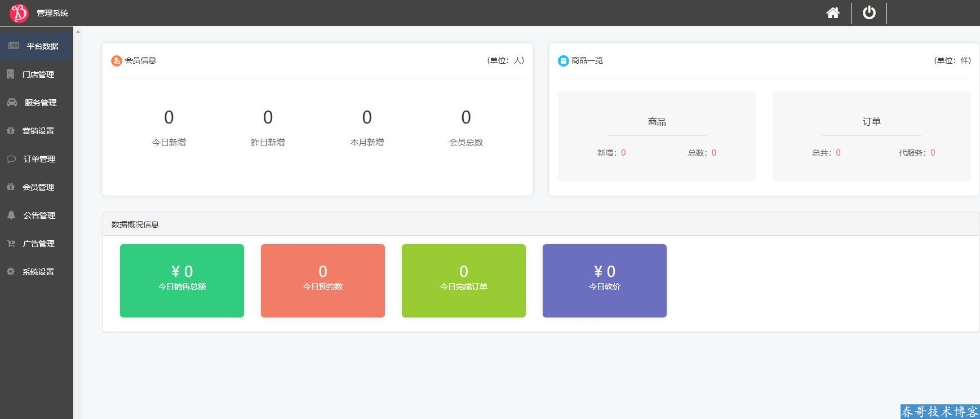The width and height of the screenshot is (980, 419).
Task: Click the car icon beside 服务管理
Action: 12,103
